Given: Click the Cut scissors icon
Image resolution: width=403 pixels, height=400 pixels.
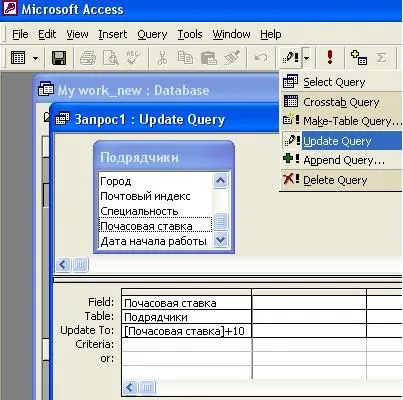Looking at the screenshot, I should pyautogui.click(x=162, y=58).
